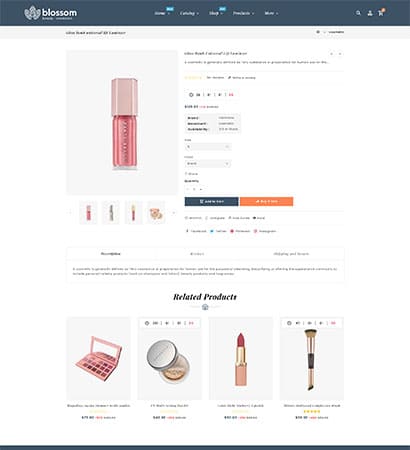
Task: Click the blossom logo
Action: 51,13
